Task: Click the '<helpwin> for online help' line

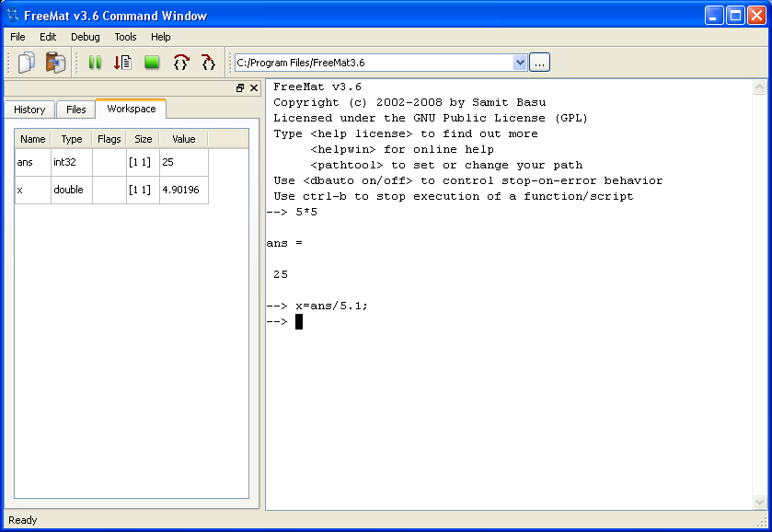Action: click(402, 149)
